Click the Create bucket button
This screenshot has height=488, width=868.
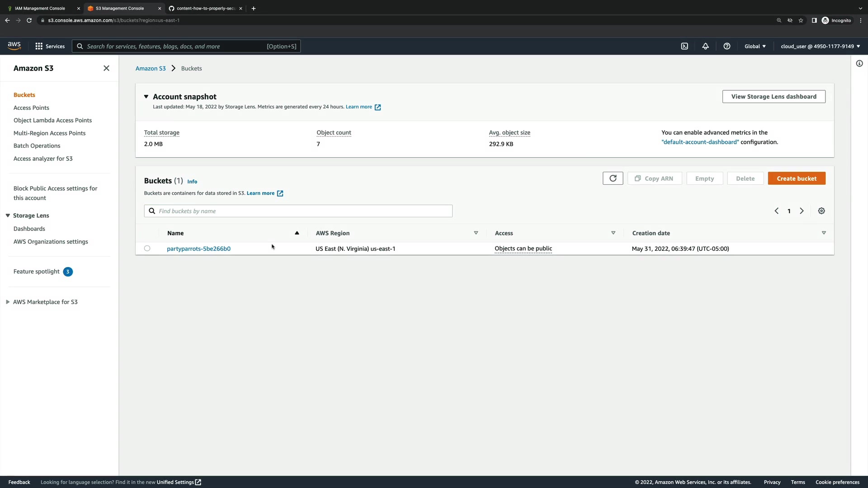point(796,178)
